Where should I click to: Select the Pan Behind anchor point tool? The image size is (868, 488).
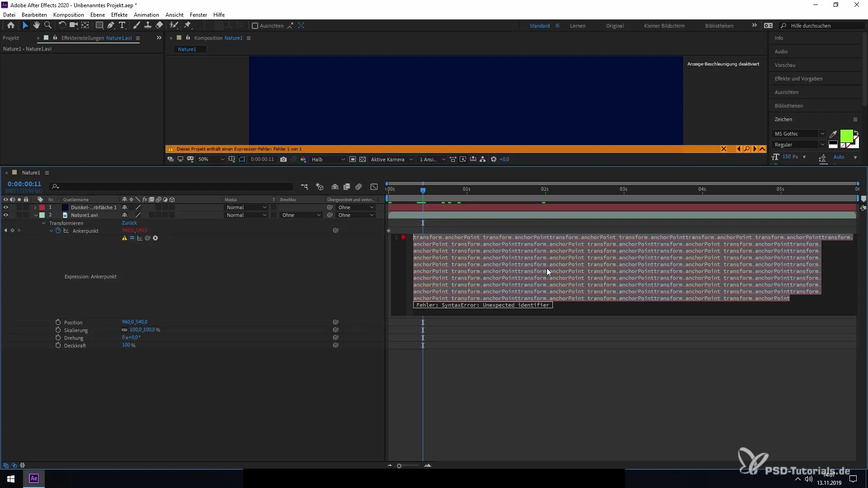tap(85, 26)
